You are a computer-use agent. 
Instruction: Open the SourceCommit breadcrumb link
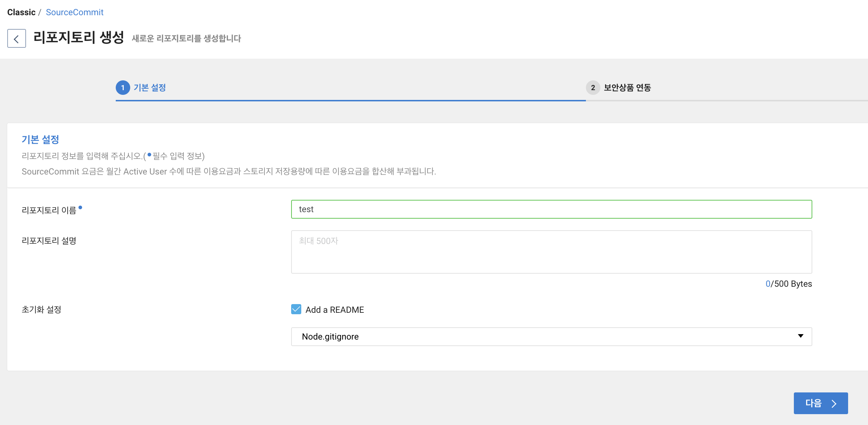75,12
